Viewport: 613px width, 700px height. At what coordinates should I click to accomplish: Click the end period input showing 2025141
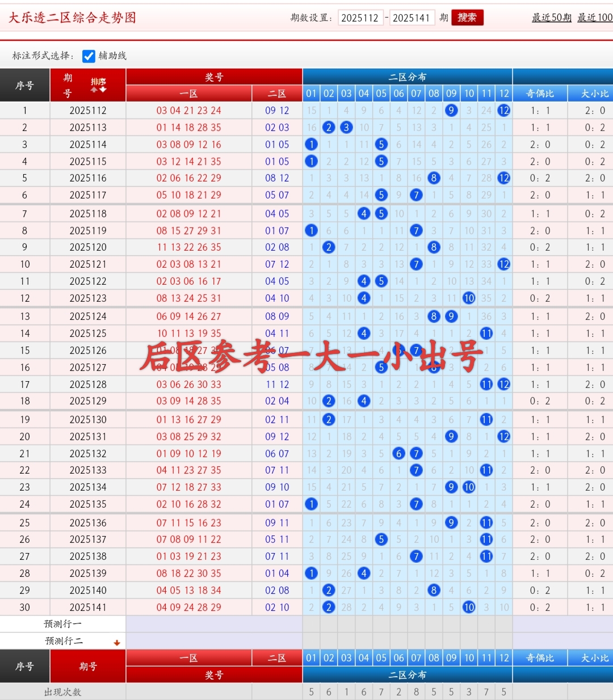click(412, 18)
